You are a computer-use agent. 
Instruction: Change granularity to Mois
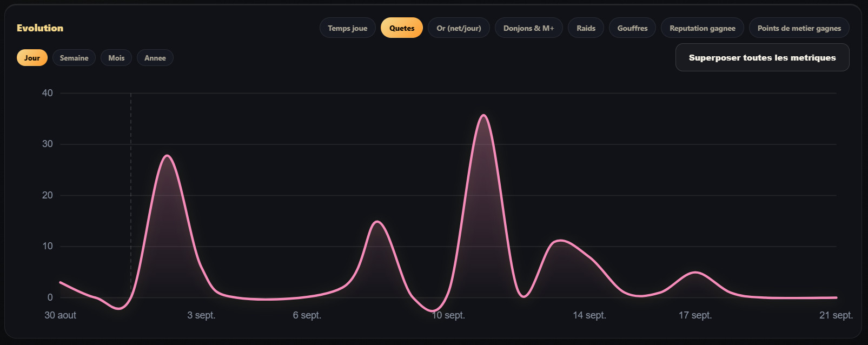coord(116,58)
